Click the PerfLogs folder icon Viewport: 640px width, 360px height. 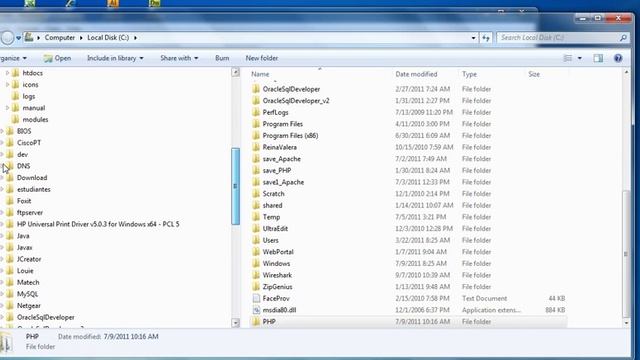tap(256, 112)
